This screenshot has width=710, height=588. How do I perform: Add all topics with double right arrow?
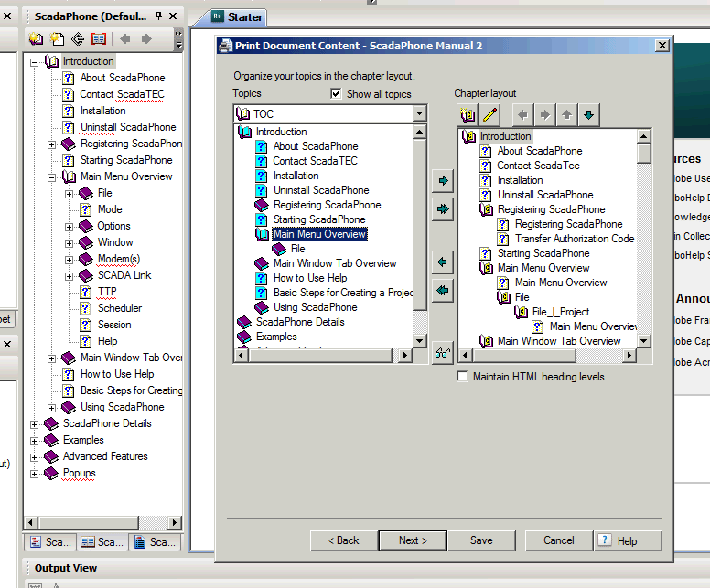pos(443,209)
